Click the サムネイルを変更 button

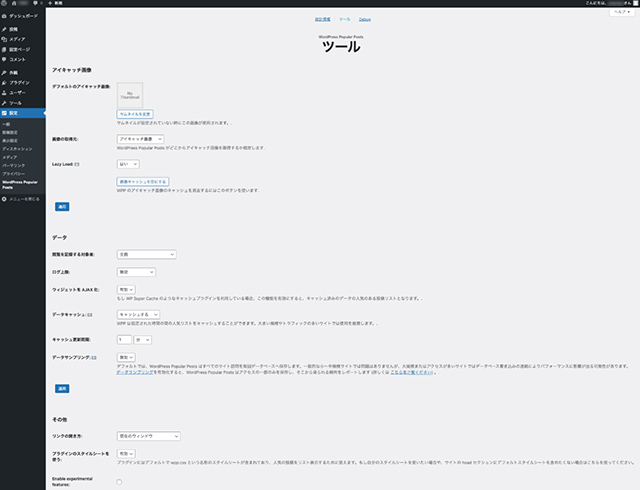(x=135, y=114)
